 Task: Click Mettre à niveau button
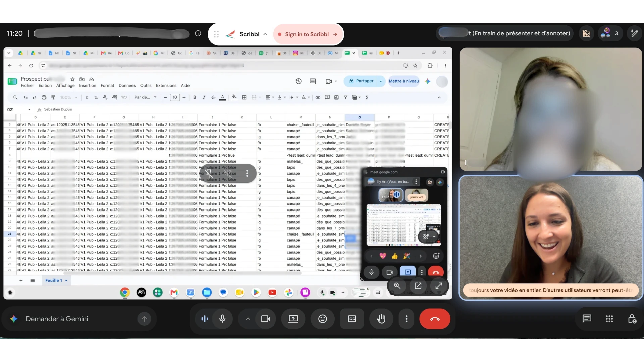point(404,81)
